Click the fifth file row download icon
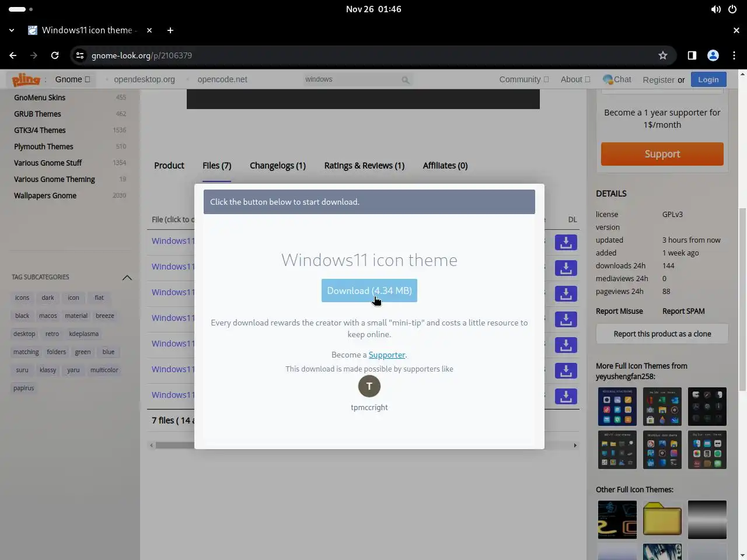Viewport: 747px width, 560px height. point(566,345)
